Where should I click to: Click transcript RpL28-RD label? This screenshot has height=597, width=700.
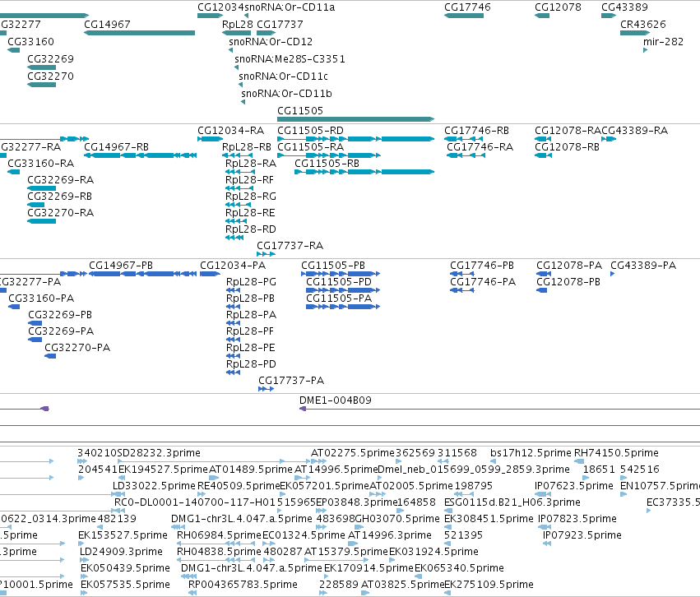point(251,229)
